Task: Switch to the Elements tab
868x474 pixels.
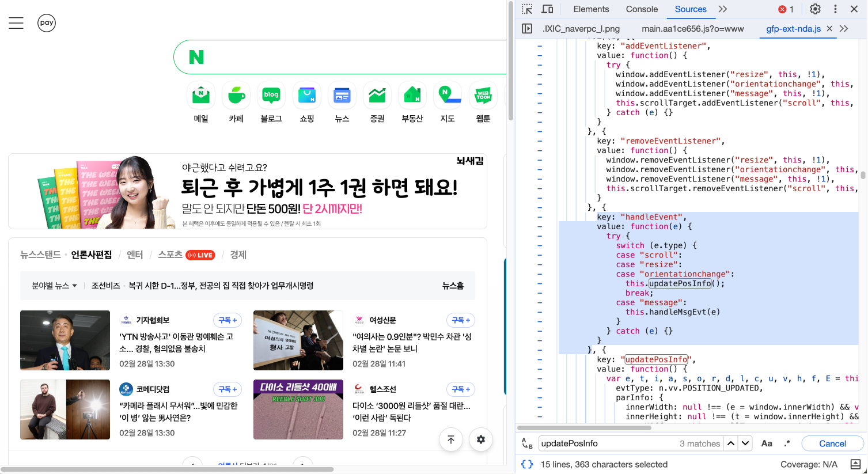Action: click(591, 9)
